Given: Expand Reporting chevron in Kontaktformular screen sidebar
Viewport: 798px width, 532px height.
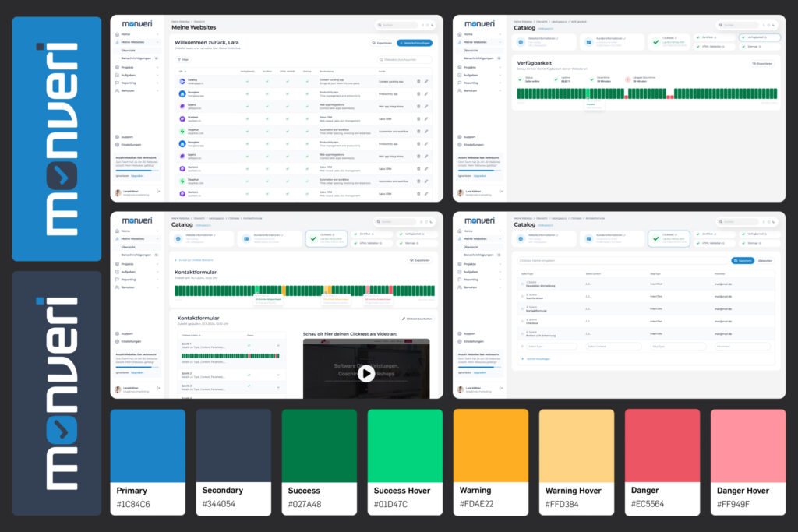Looking at the screenshot, I should [x=157, y=279].
